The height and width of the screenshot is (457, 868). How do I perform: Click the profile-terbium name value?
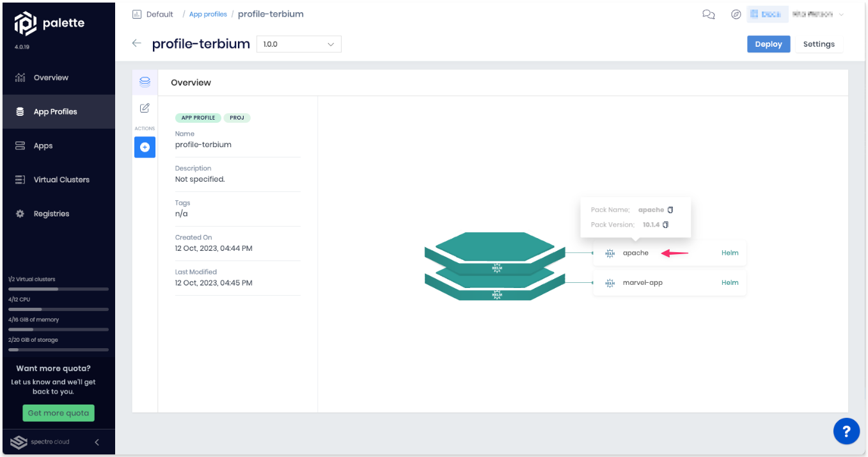pyautogui.click(x=203, y=145)
